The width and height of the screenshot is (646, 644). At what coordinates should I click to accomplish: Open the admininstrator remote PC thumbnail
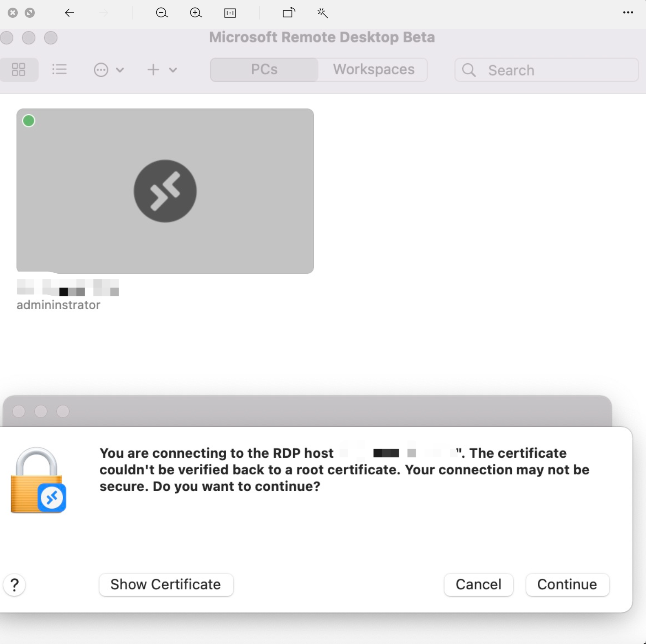(165, 191)
